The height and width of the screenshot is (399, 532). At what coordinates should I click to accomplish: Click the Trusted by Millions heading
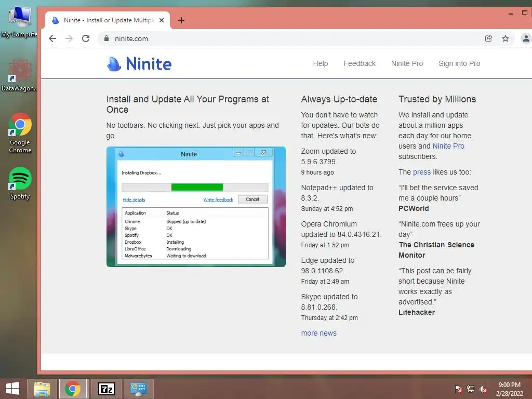click(437, 99)
